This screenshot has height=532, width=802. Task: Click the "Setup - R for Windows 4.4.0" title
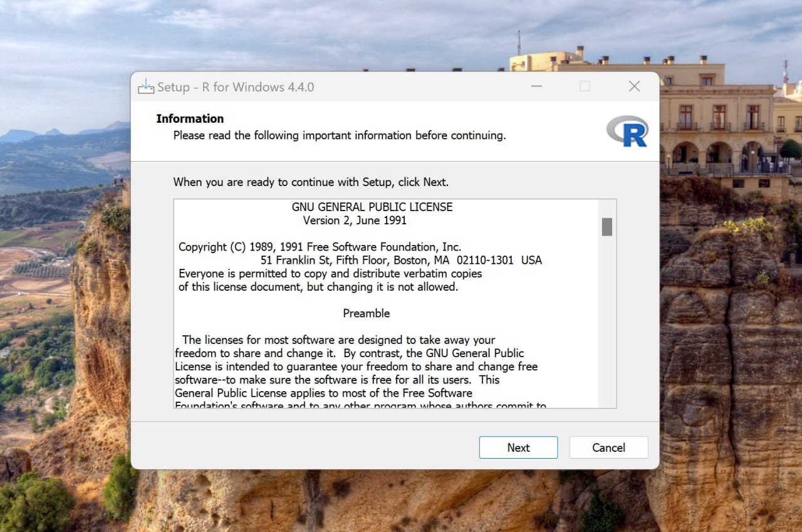236,87
